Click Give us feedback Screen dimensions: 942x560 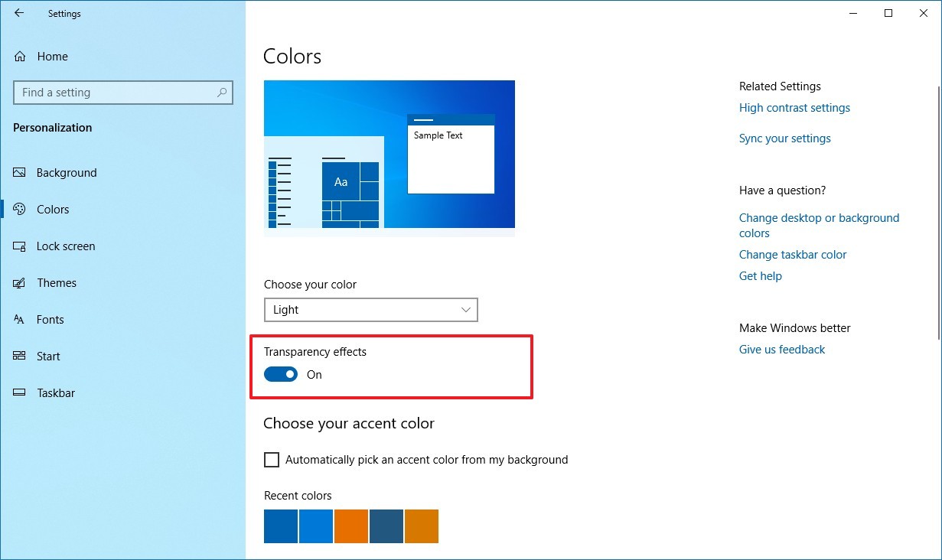click(x=781, y=349)
